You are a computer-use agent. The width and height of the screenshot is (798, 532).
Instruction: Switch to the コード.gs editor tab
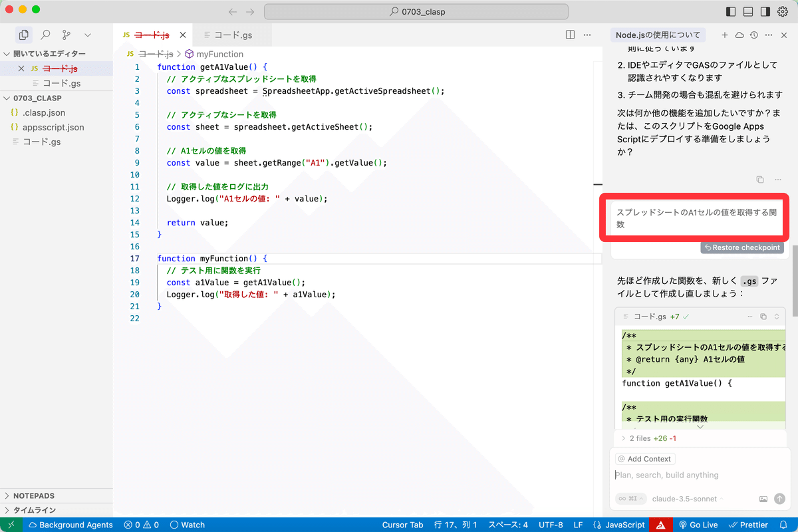pyautogui.click(x=234, y=34)
